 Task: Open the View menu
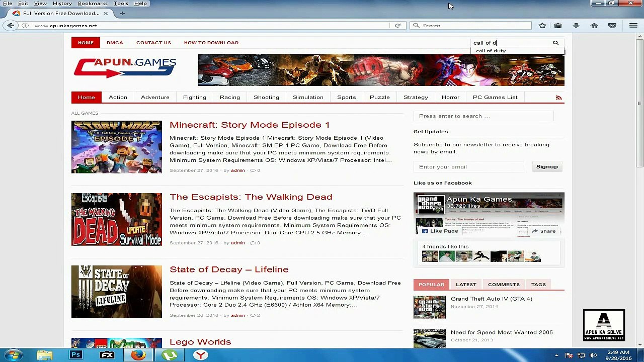pos(40,4)
